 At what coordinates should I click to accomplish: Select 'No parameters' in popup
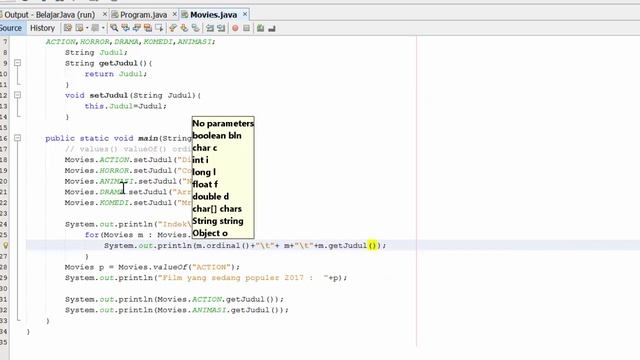point(223,123)
